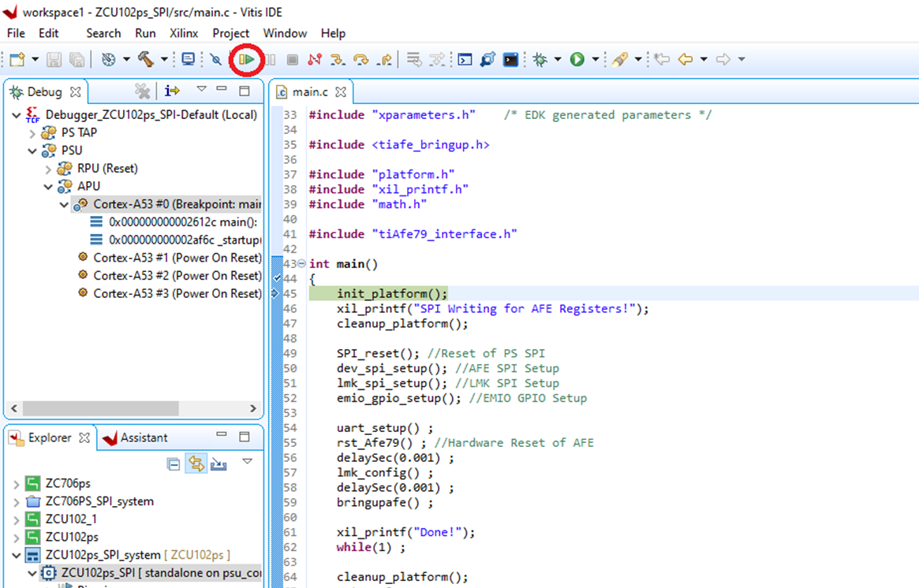Toggle Link with Editor in Explorer
The width and height of the screenshot is (919, 588).
coord(196,464)
